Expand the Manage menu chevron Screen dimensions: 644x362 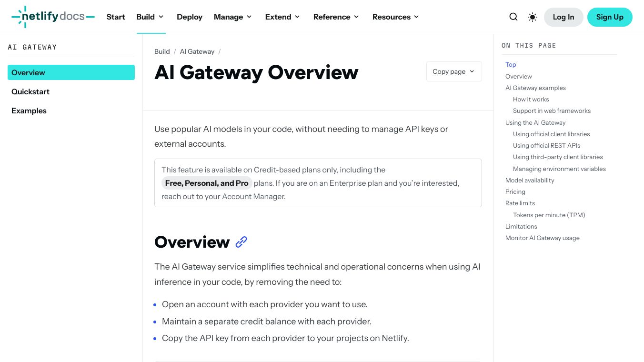tap(249, 17)
